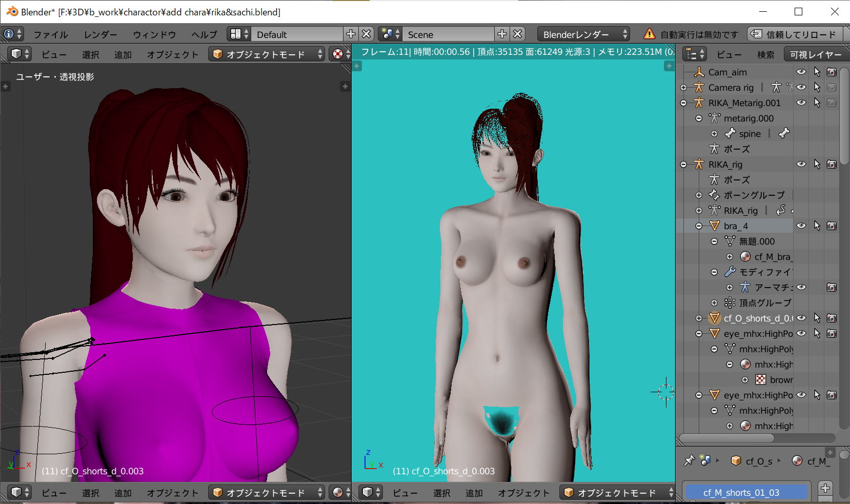Hide bra_4 object with eye icon

pos(801,226)
